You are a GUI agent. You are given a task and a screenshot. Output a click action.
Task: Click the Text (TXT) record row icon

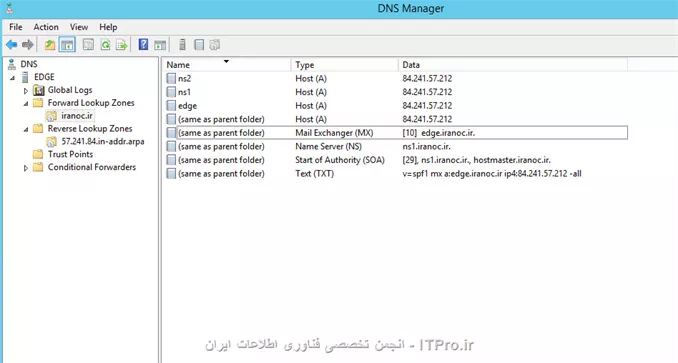pos(171,174)
